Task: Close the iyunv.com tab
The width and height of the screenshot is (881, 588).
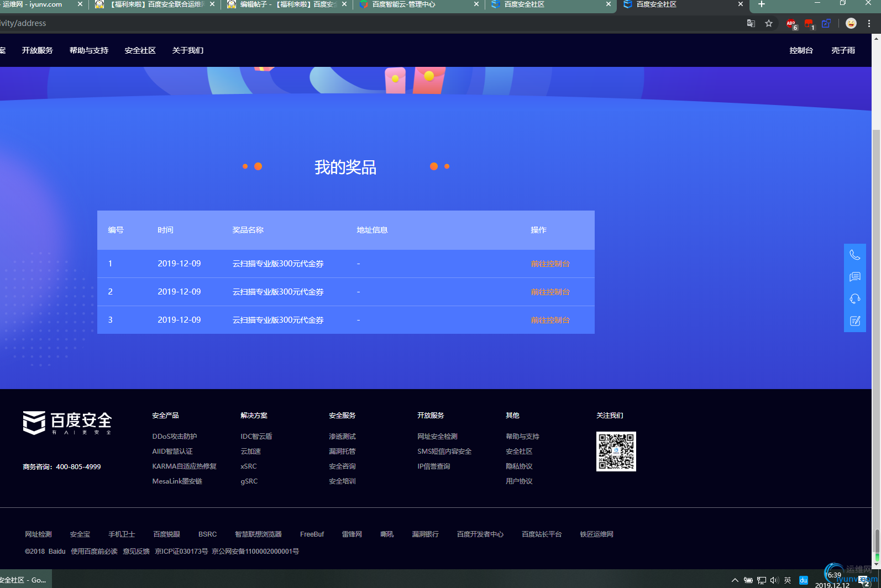Action: click(80, 4)
